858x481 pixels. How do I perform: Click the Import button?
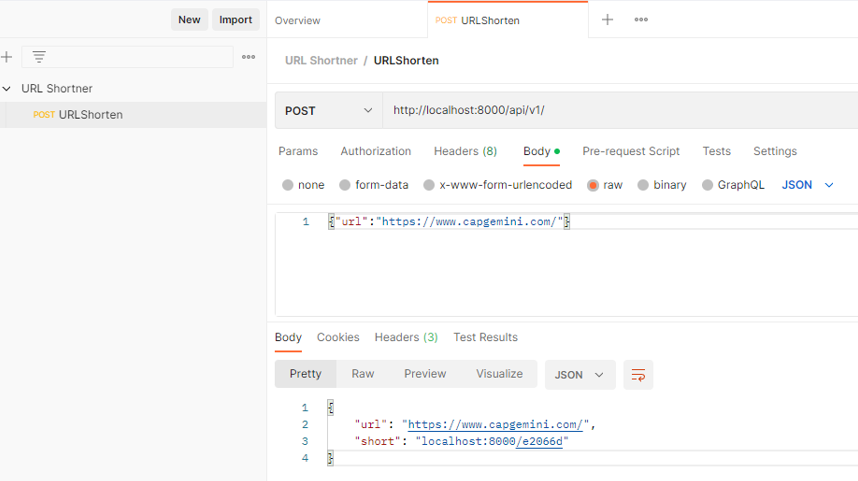click(x=235, y=20)
